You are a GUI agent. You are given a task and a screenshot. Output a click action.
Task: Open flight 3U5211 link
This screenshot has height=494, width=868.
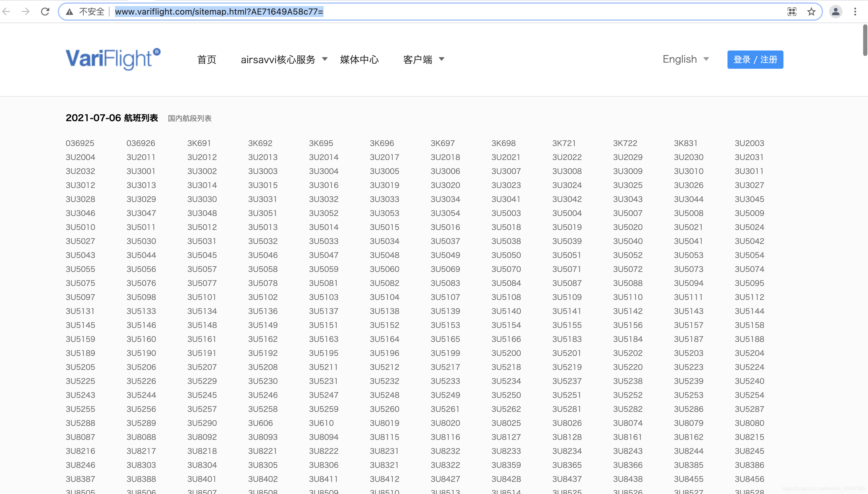click(x=323, y=367)
